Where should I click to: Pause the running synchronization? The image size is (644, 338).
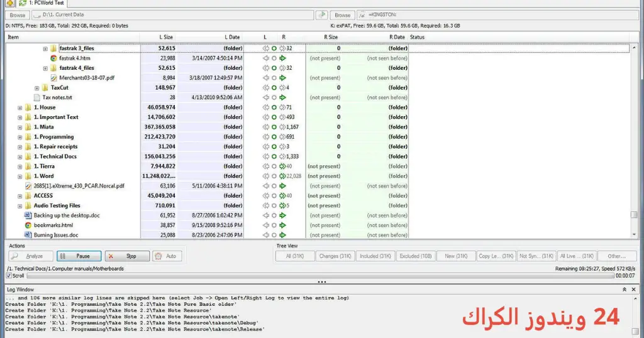click(x=79, y=256)
